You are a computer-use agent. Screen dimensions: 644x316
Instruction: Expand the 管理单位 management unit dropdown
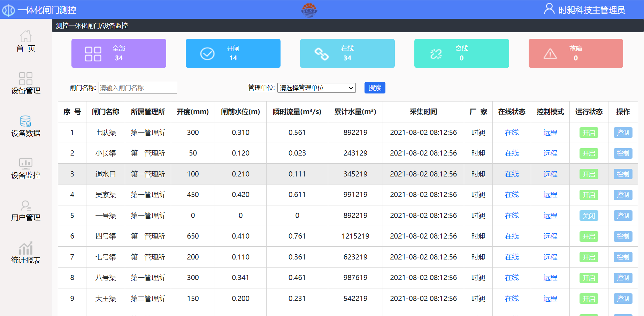316,88
